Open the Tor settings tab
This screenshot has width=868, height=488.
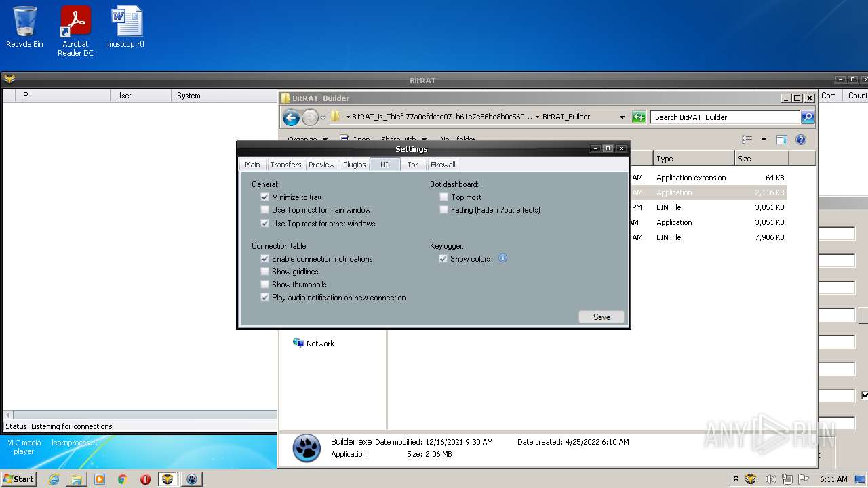point(412,165)
